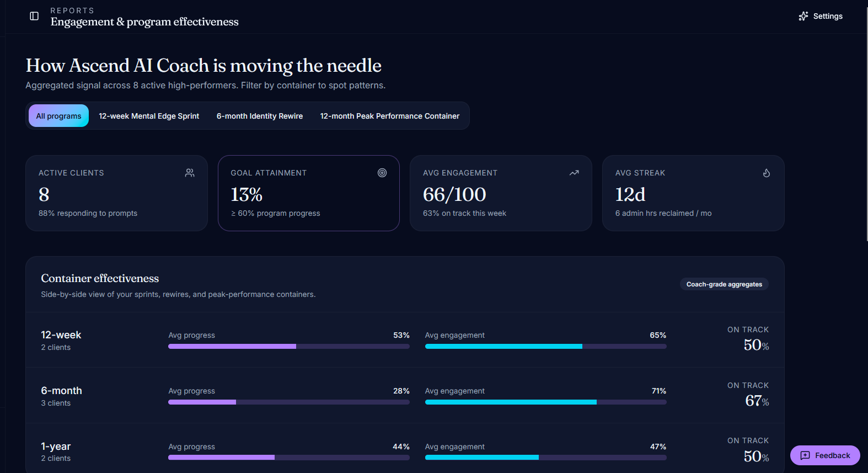Click the Coach-grade aggregates badge
This screenshot has width=868, height=473.
[x=724, y=284]
